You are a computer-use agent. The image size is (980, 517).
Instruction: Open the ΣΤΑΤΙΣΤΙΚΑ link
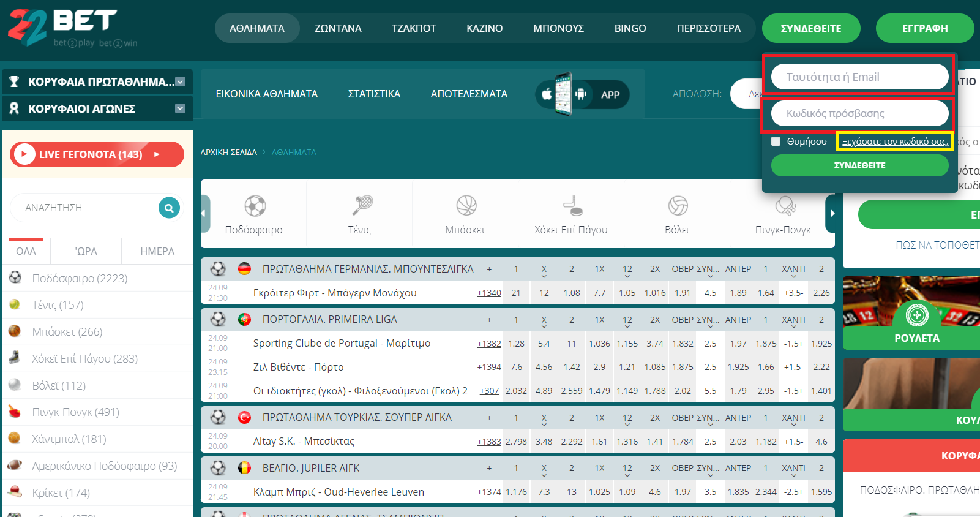click(x=374, y=94)
